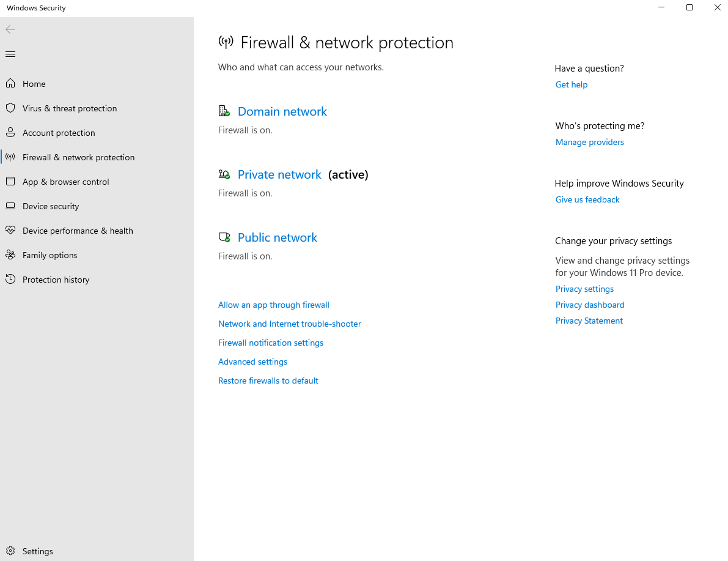Select Family options in the sidebar

[50, 255]
